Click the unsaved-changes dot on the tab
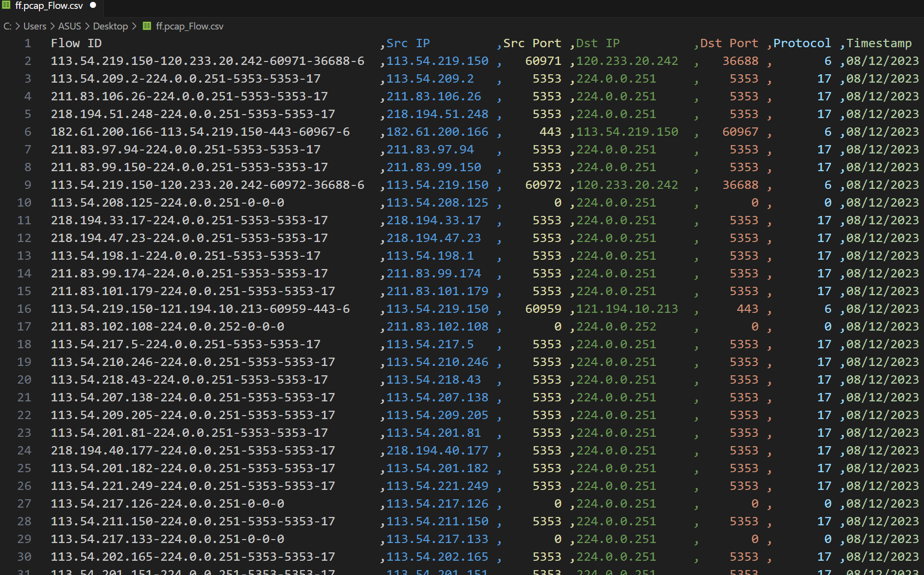This screenshot has width=924, height=575. pos(92,4)
